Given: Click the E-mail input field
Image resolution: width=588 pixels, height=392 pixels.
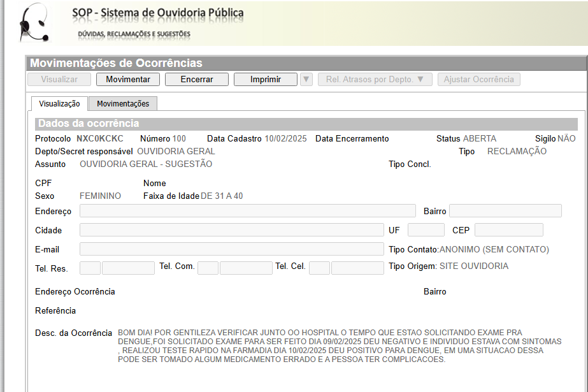Looking at the screenshot, I should pos(231,249).
